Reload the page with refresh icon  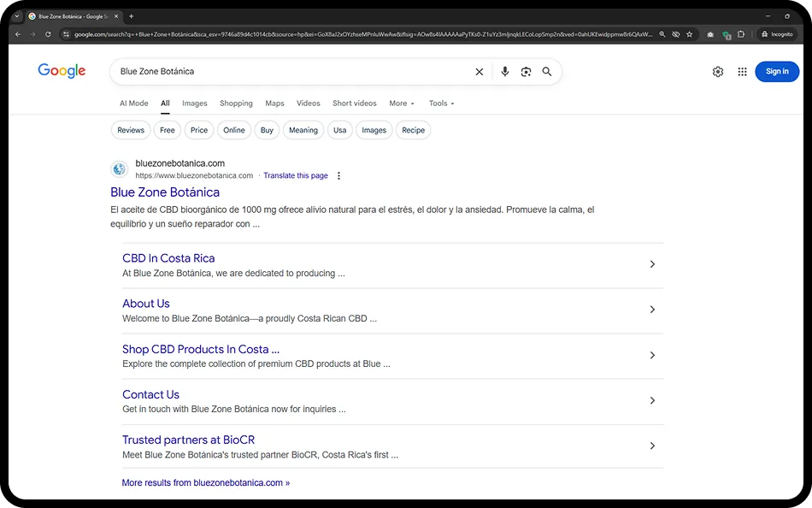pos(48,34)
